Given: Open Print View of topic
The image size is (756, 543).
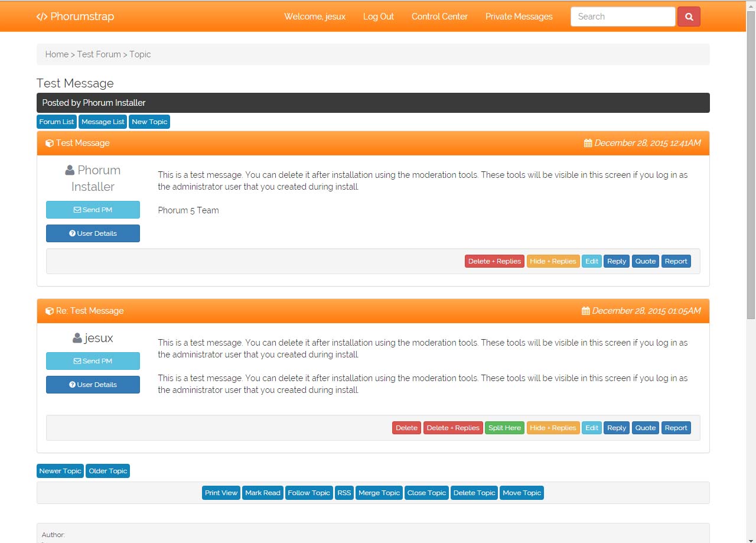Looking at the screenshot, I should pos(221,493).
